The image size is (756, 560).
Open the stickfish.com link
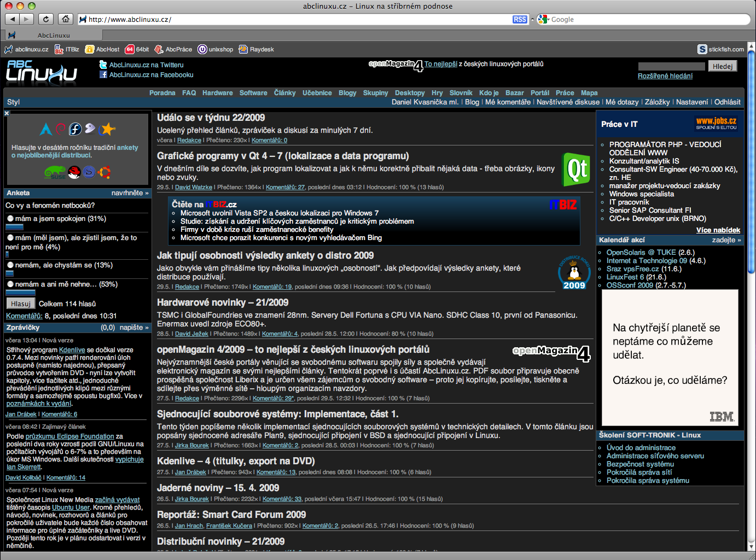click(x=721, y=49)
